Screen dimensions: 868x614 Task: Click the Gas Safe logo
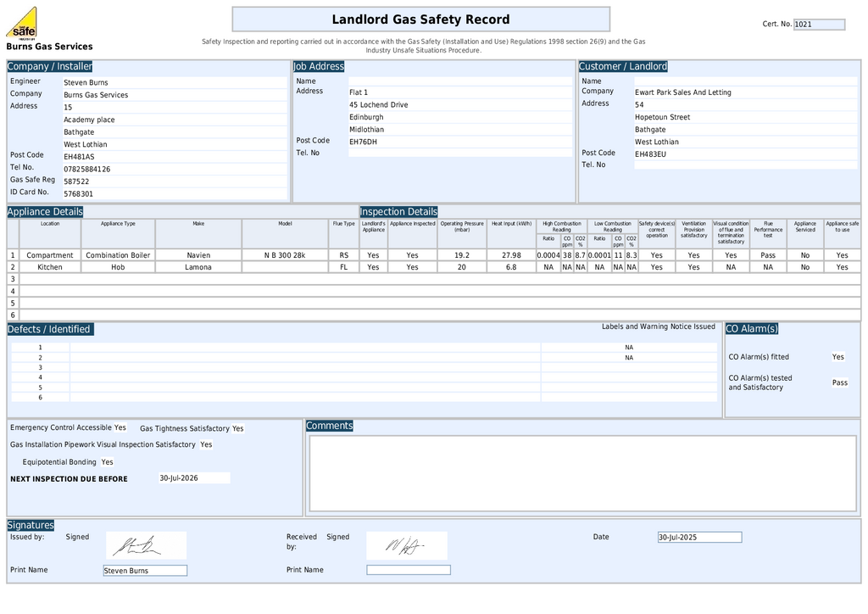tap(21, 23)
